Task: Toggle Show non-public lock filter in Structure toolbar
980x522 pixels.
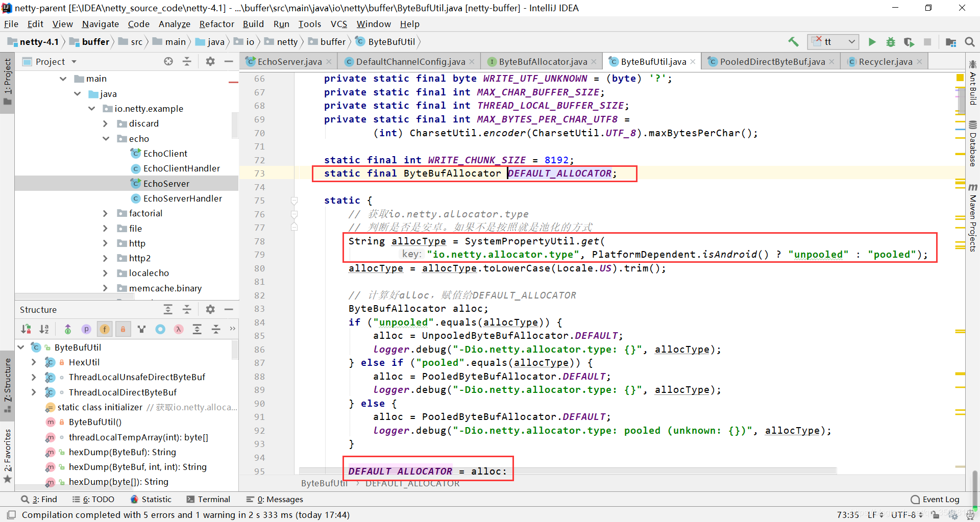Action: [x=123, y=329]
